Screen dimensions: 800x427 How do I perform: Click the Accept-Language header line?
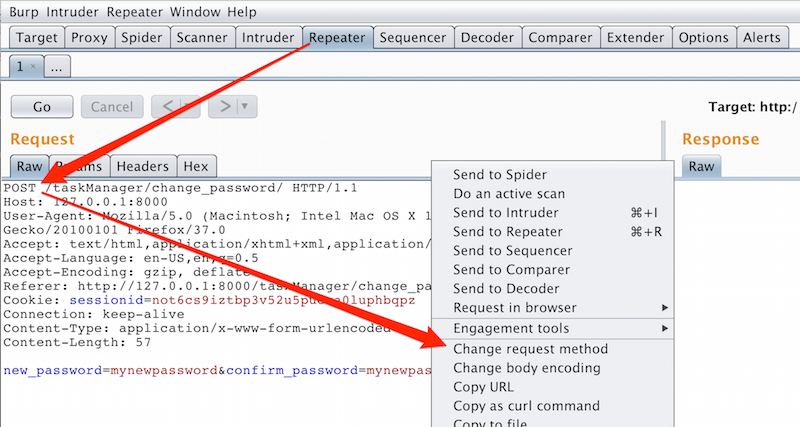131,258
